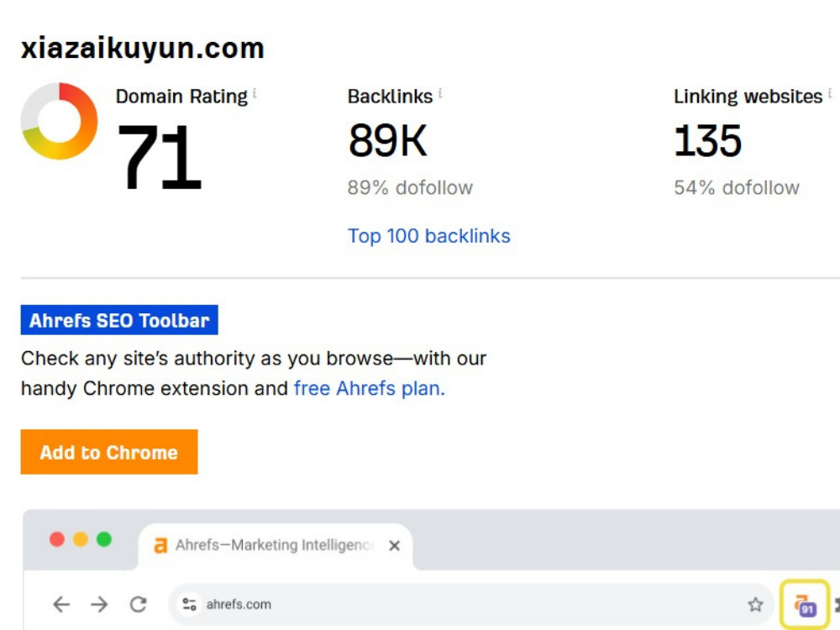
Task: Click the yellow window minimize dot
Action: pyautogui.click(x=81, y=539)
